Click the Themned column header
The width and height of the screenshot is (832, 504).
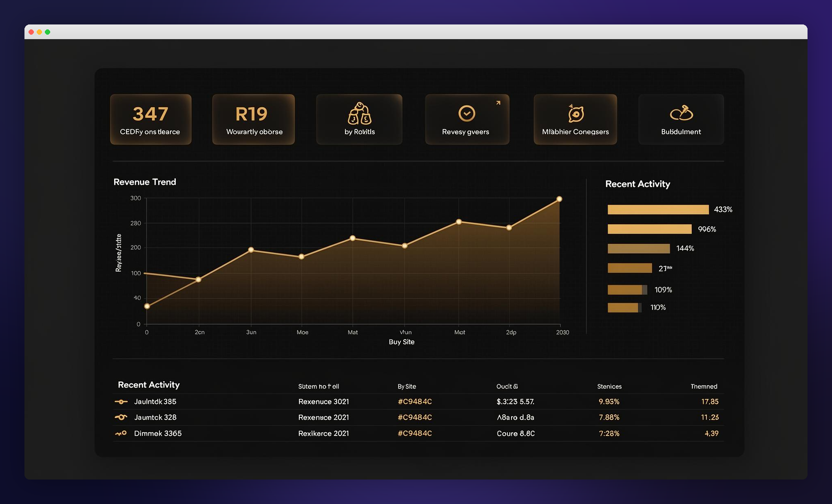click(x=704, y=386)
